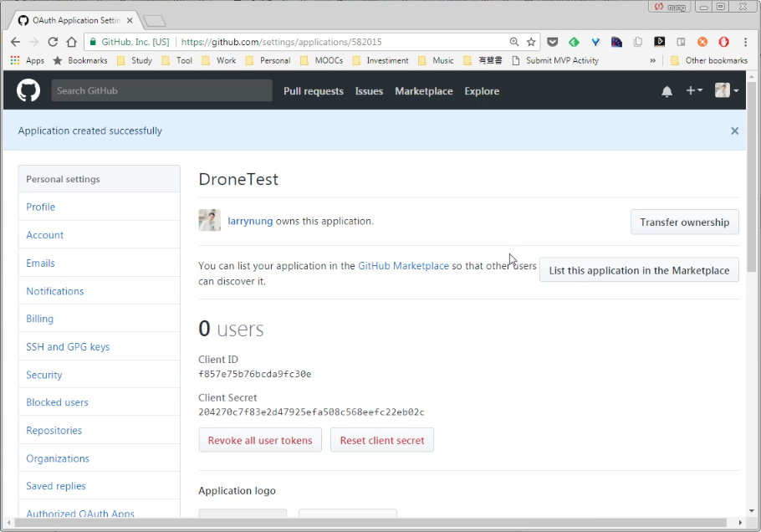761x532 pixels.
Task: Open the Study bookmark folder
Action: 135,60
